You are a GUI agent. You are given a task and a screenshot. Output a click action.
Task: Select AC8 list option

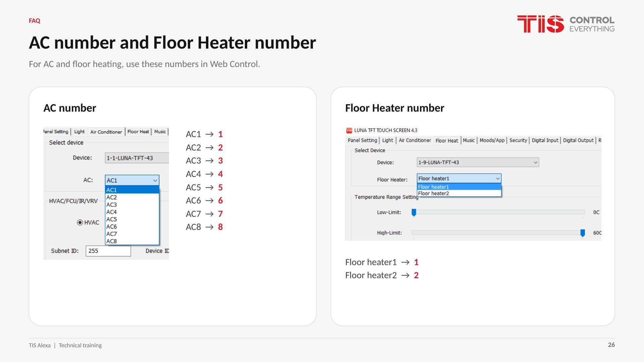pos(132,241)
